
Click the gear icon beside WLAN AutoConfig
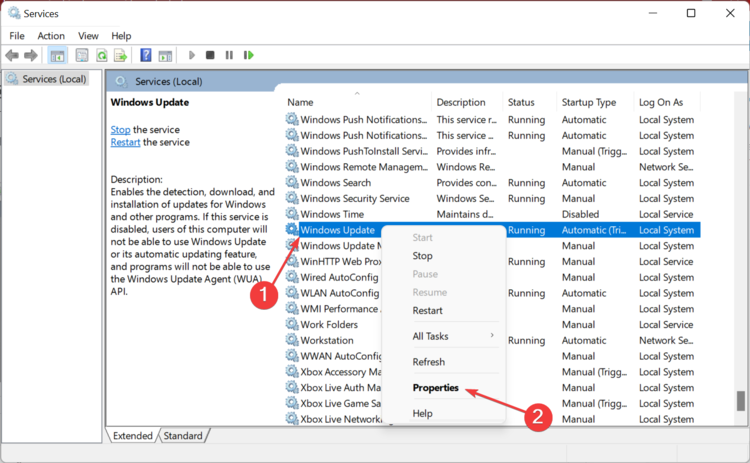(x=292, y=293)
